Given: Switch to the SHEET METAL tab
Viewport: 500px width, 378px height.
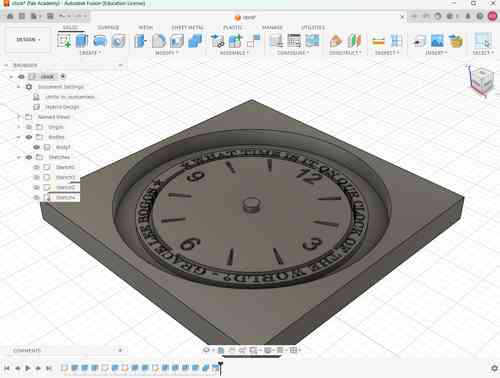Looking at the screenshot, I should [187, 27].
